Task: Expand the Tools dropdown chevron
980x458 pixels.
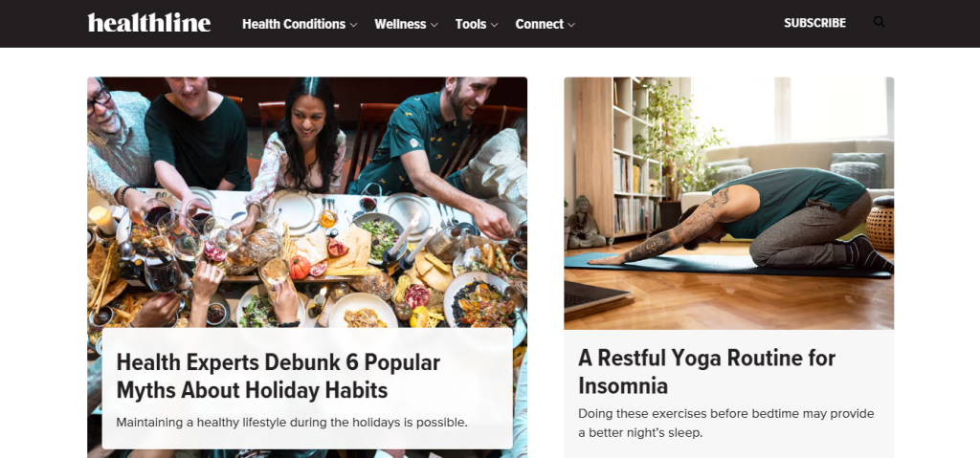Action: tap(495, 25)
